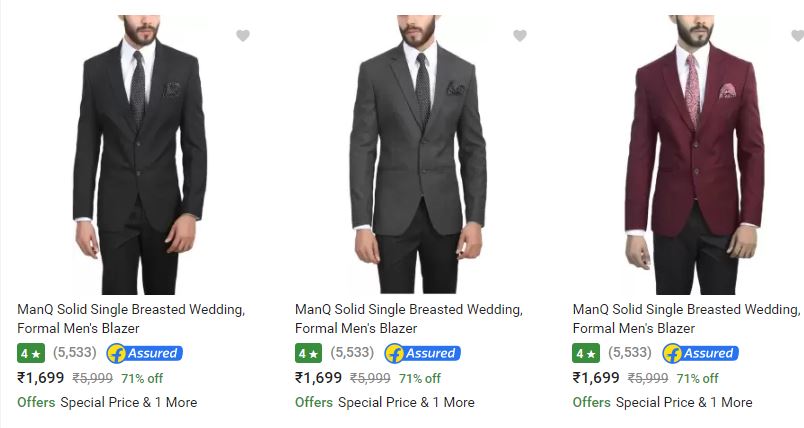
Task: Click the Assured badge under the grey blazer
Action: (x=422, y=353)
